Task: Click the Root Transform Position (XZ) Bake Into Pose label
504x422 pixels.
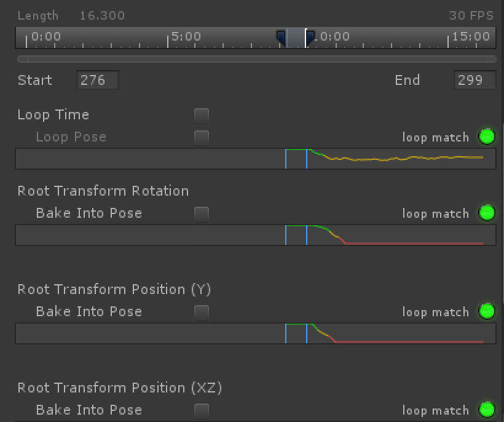Action: tap(88, 410)
